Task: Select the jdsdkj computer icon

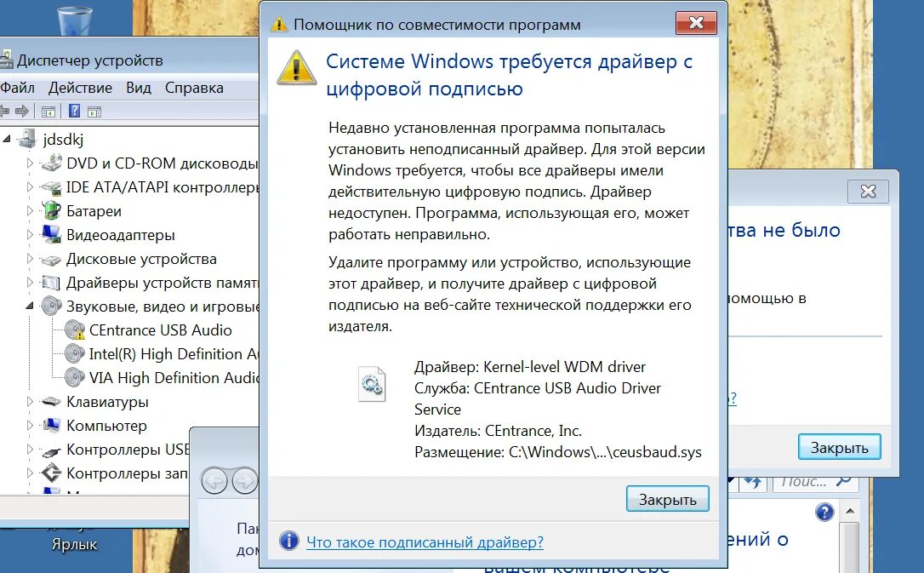Action: [27, 139]
